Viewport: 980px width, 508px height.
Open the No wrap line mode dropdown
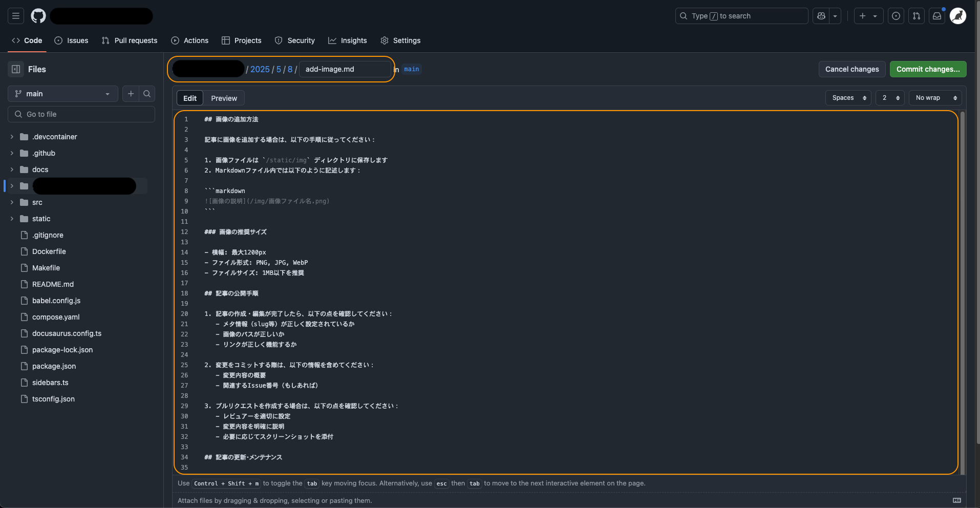tap(935, 98)
